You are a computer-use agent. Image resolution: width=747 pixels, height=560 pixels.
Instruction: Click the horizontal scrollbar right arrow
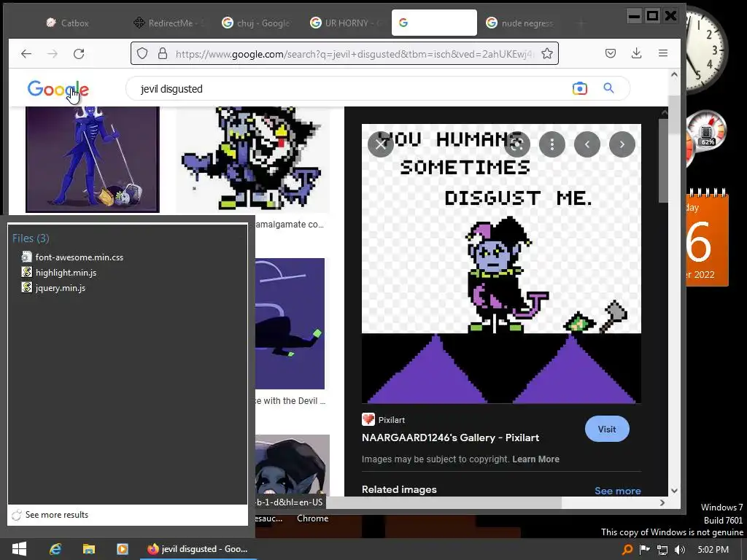point(662,502)
